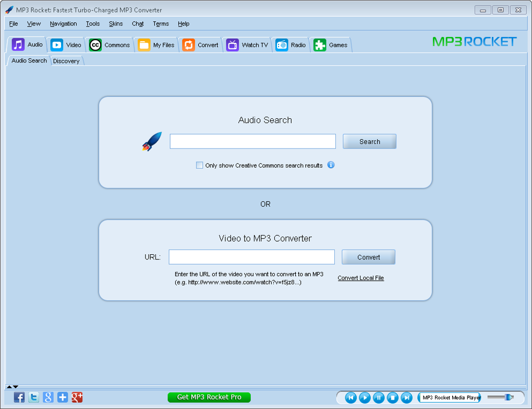Click the Video tab play icon
Screen dimensions: 532x409
57,45
